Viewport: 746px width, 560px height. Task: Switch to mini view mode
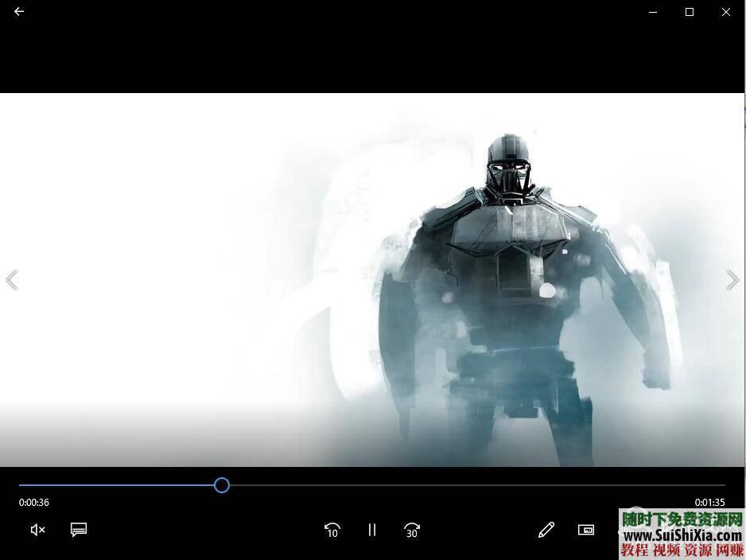pyautogui.click(x=586, y=530)
